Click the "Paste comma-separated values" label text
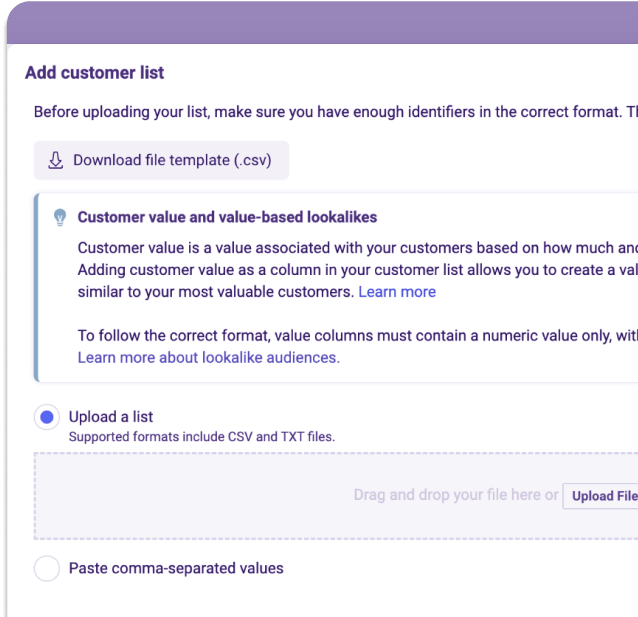The height and width of the screenshot is (617, 638). (x=176, y=568)
